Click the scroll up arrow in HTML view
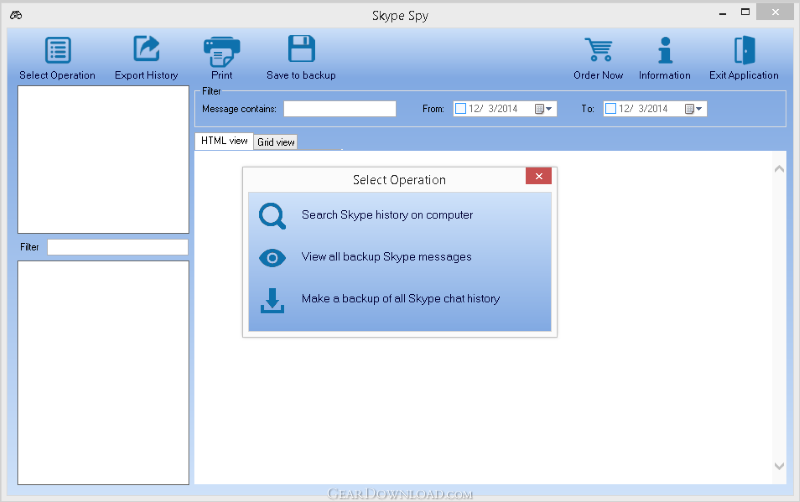800x502 pixels. tap(779, 169)
